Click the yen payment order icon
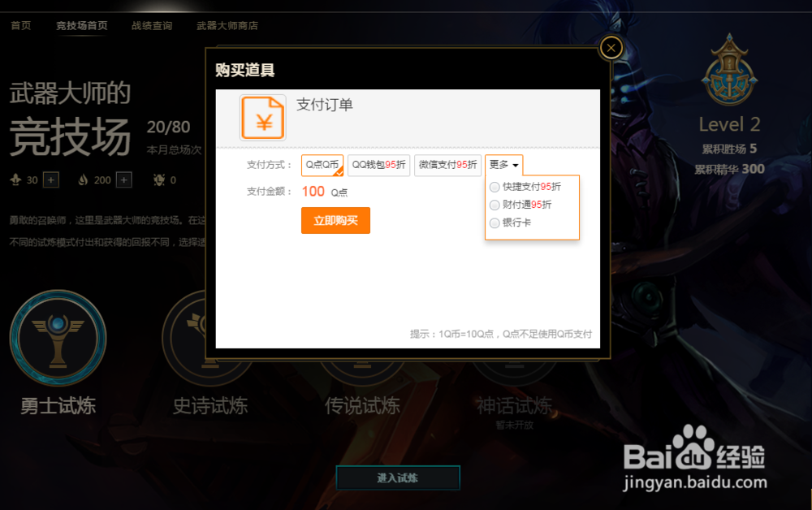The height and width of the screenshot is (510, 812). tap(262, 118)
